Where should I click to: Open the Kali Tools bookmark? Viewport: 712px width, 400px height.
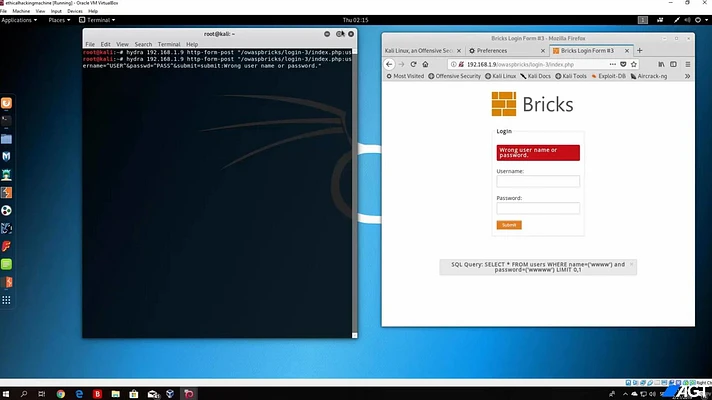pos(571,76)
